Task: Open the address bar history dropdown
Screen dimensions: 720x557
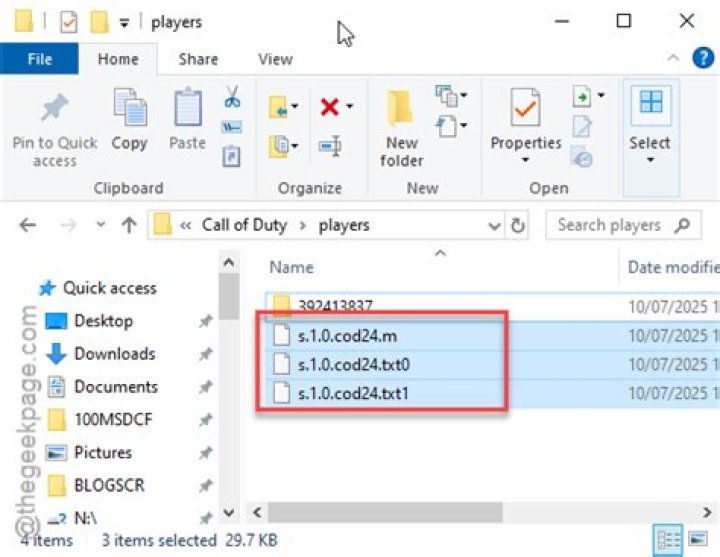Action: pyautogui.click(x=491, y=226)
